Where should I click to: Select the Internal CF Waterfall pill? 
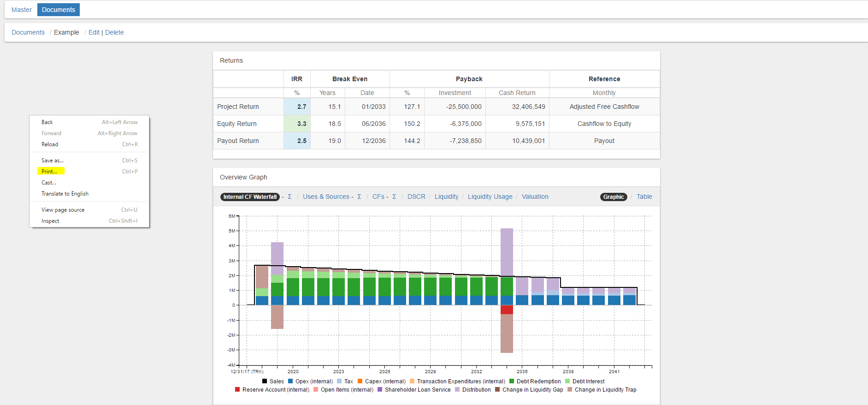click(250, 197)
